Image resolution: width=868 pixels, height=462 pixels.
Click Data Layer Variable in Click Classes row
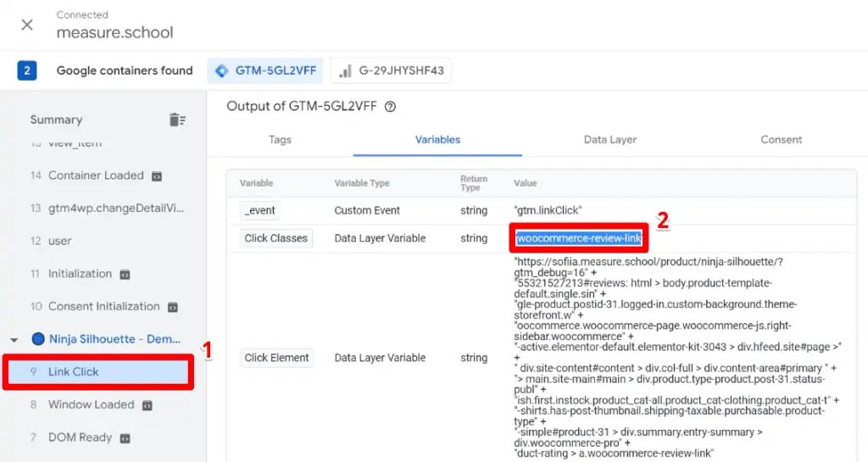380,238
